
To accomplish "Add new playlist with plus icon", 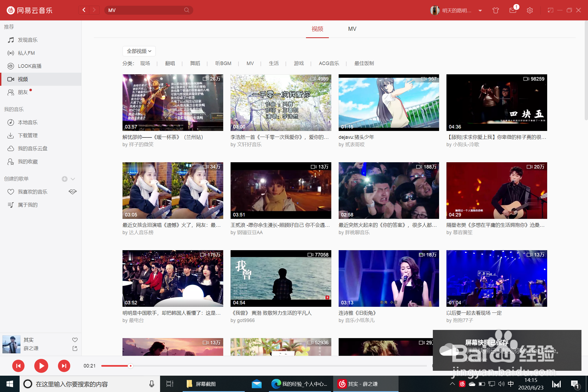I will pos(65,179).
